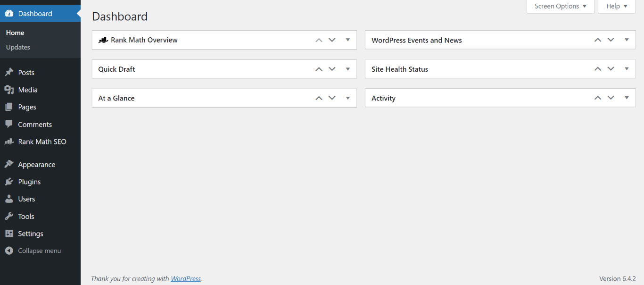The width and height of the screenshot is (644, 285).
Task: Expand the Screen Options dropdown
Action: click(561, 6)
